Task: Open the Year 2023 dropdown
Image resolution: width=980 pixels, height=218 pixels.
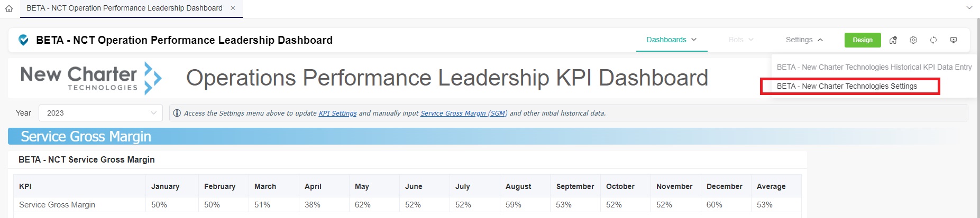Action: coord(100,113)
